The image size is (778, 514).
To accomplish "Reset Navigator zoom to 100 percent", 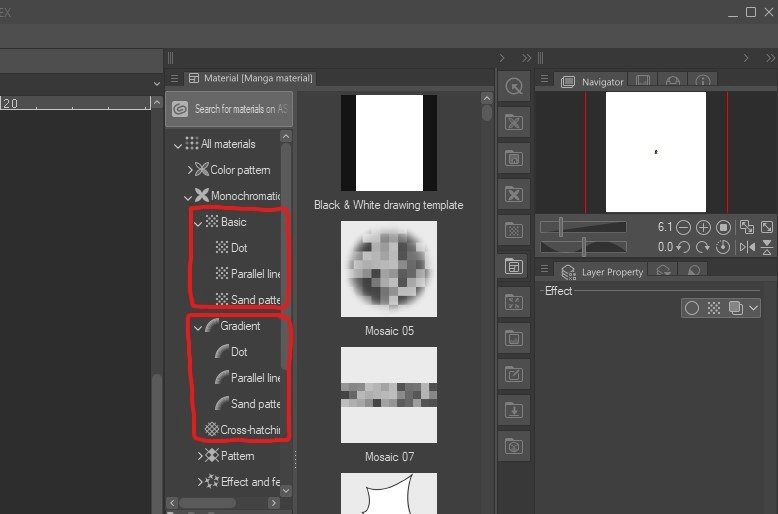I will (x=723, y=228).
